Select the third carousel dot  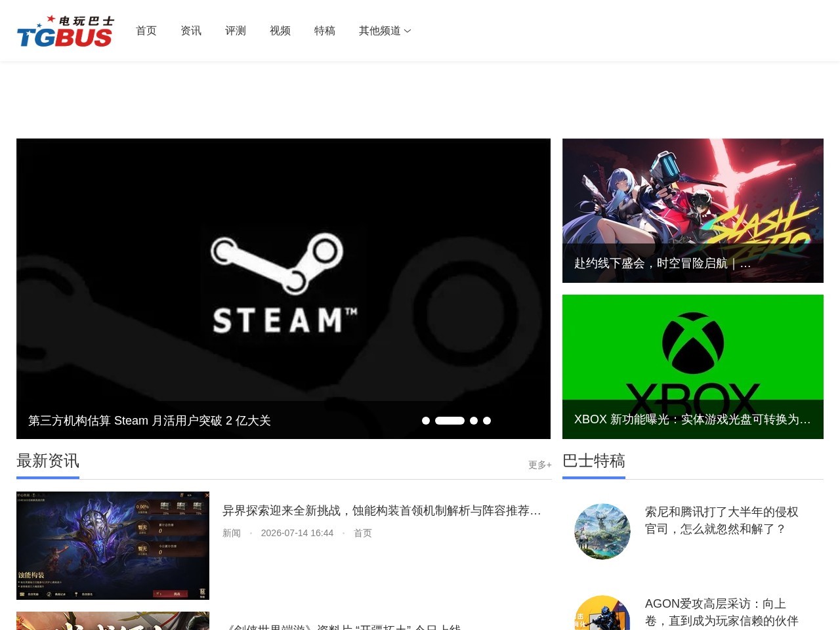(x=474, y=421)
